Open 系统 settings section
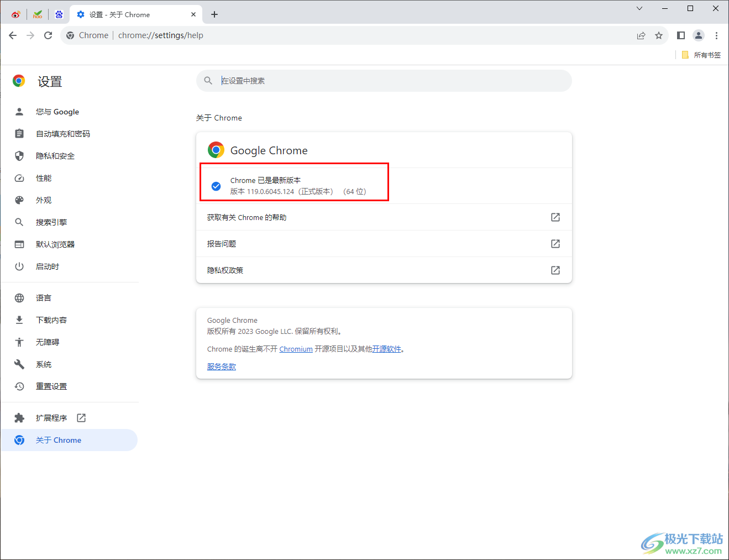Image resolution: width=729 pixels, height=560 pixels. (69, 364)
